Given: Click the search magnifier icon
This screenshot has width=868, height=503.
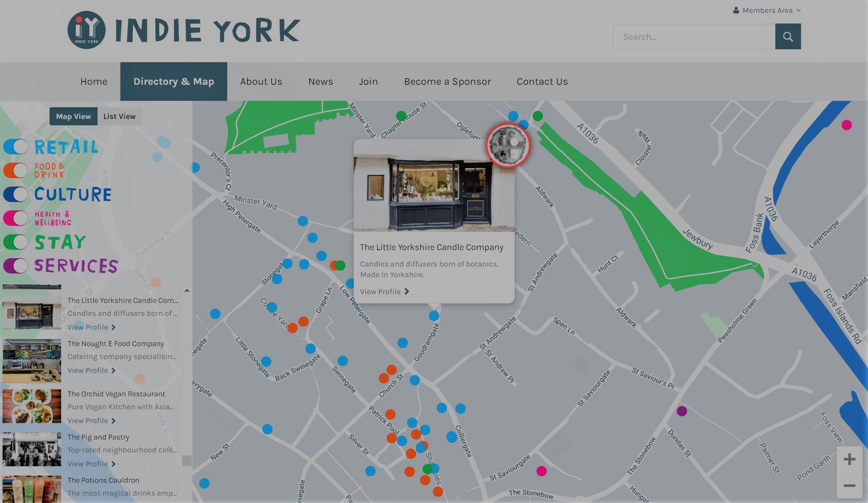Looking at the screenshot, I should tap(788, 36).
